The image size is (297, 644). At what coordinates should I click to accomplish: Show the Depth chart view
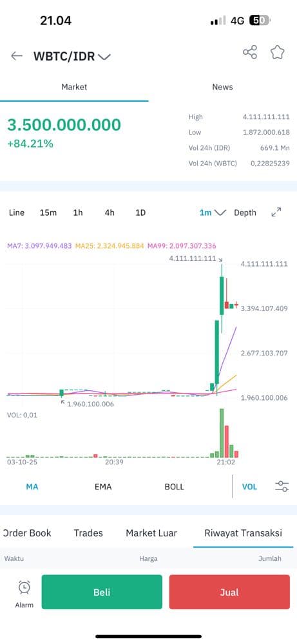[245, 213]
